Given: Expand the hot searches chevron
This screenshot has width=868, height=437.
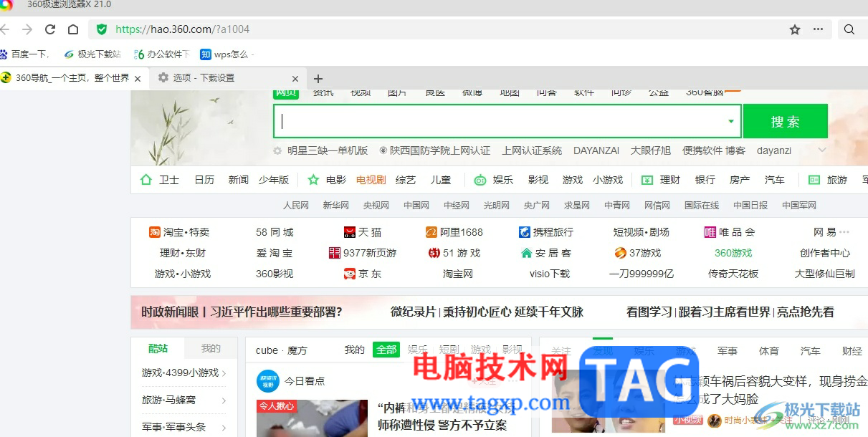Looking at the screenshot, I should pyautogui.click(x=822, y=150).
